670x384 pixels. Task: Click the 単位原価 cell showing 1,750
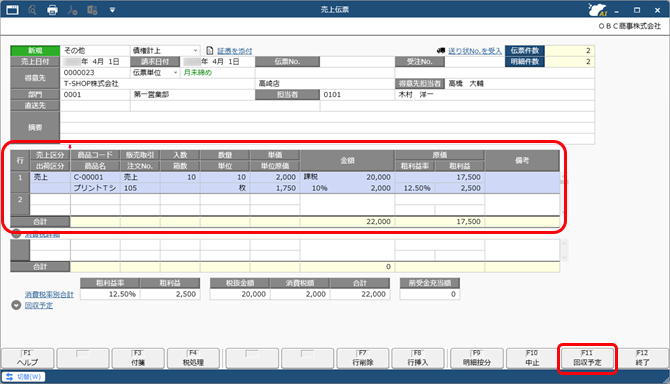[275, 188]
